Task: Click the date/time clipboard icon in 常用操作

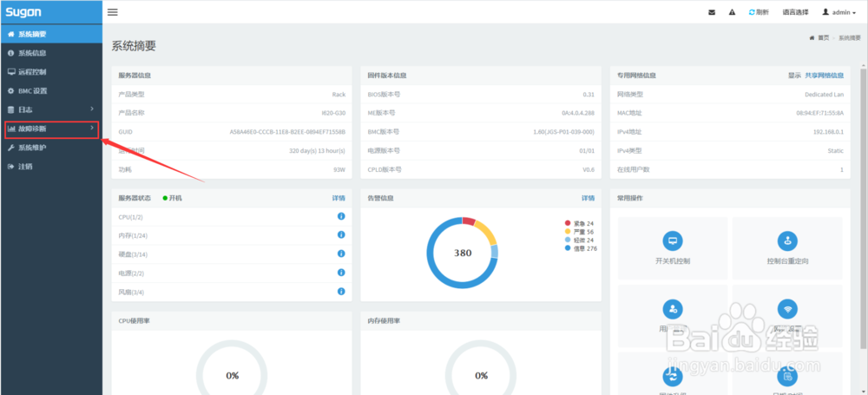Action: click(787, 376)
